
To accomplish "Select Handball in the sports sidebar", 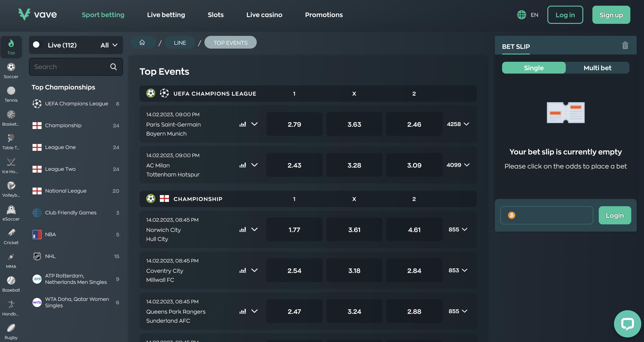I will 11,308.
